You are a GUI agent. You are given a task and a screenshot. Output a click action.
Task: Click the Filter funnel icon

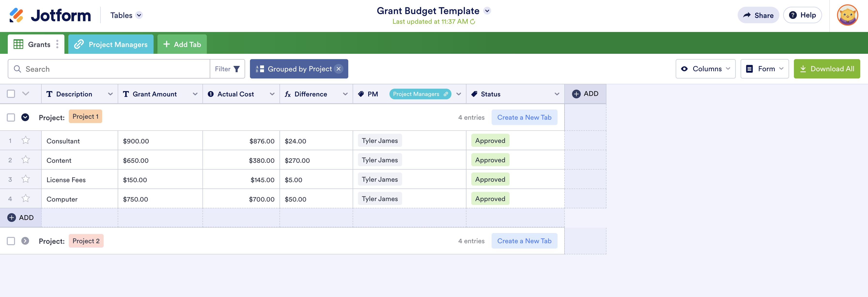tap(237, 69)
